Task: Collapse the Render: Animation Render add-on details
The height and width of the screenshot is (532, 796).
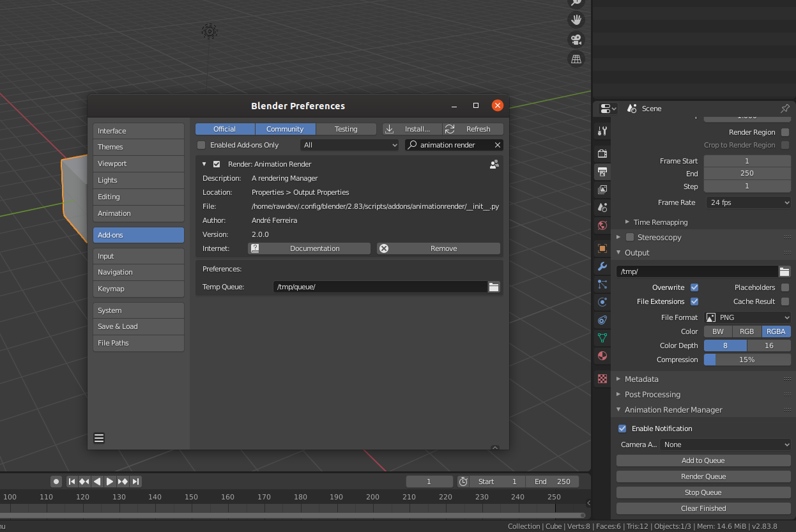Action: click(204, 164)
